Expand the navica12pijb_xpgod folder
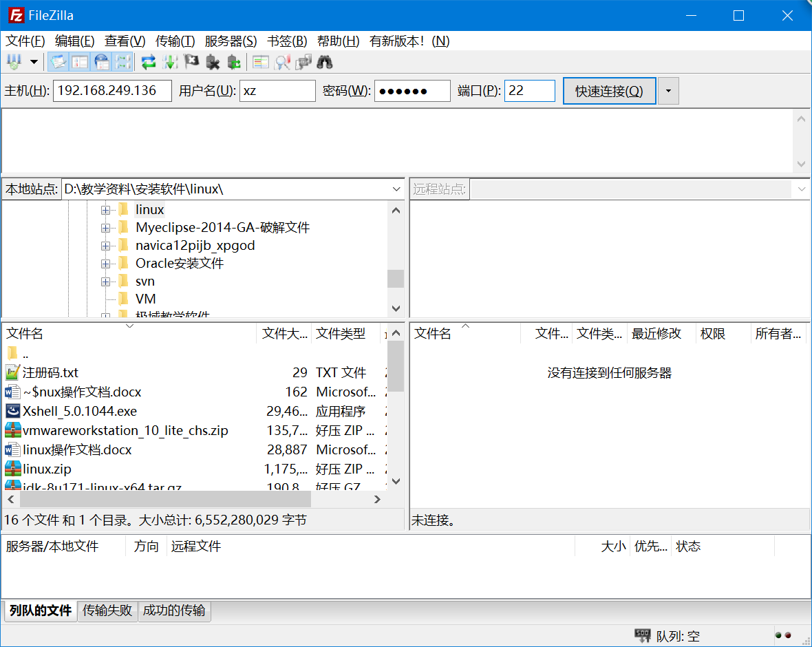 coord(106,246)
